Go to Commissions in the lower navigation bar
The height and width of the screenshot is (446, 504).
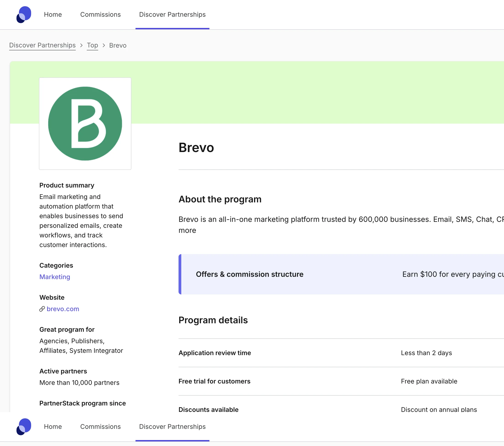pyautogui.click(x=100, y=427)
